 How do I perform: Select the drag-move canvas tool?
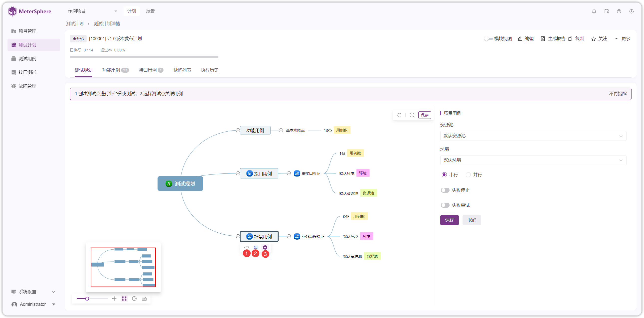pyautogui.click(x=114, y=299)
